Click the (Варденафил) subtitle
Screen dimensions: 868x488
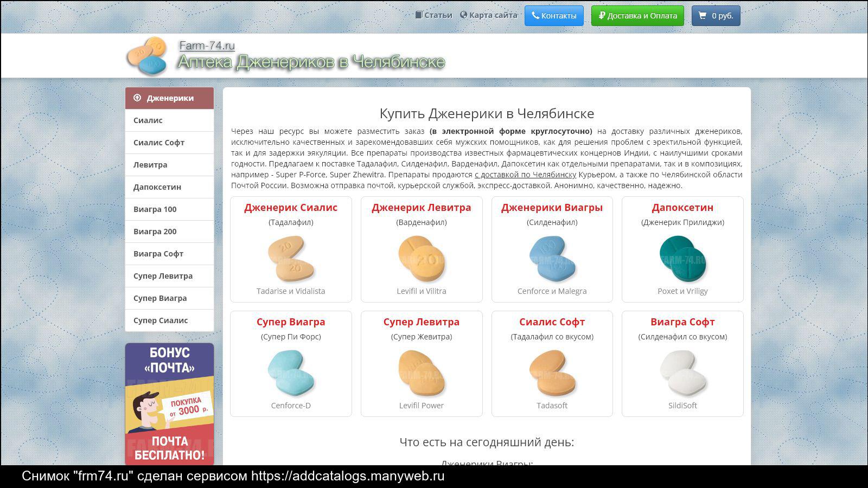click(422, 222)
